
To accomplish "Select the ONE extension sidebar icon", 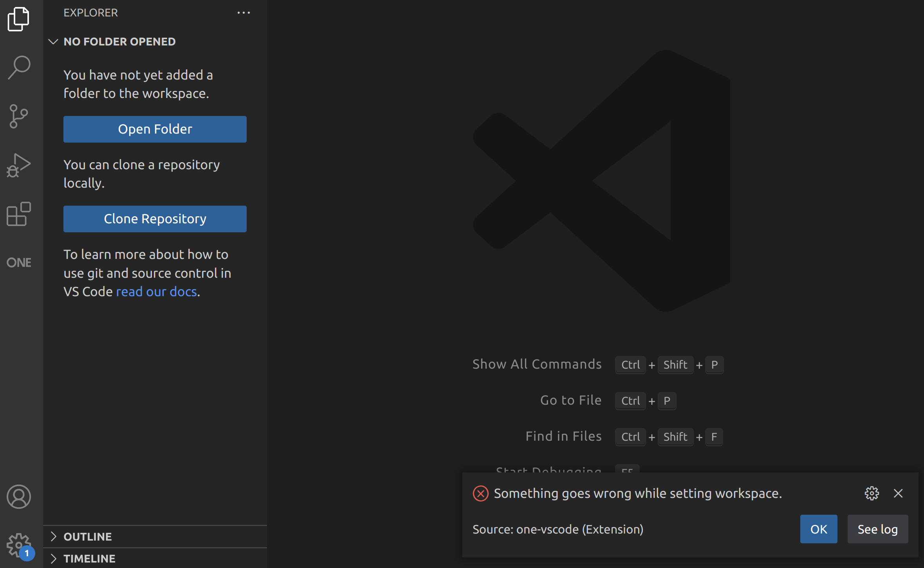I will pos(18,262).
